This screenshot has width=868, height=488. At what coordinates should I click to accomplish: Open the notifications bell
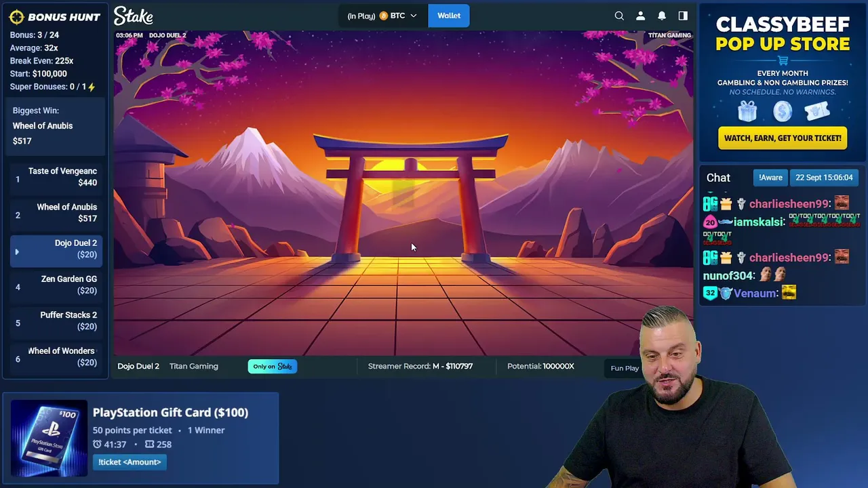pos(662,16)
